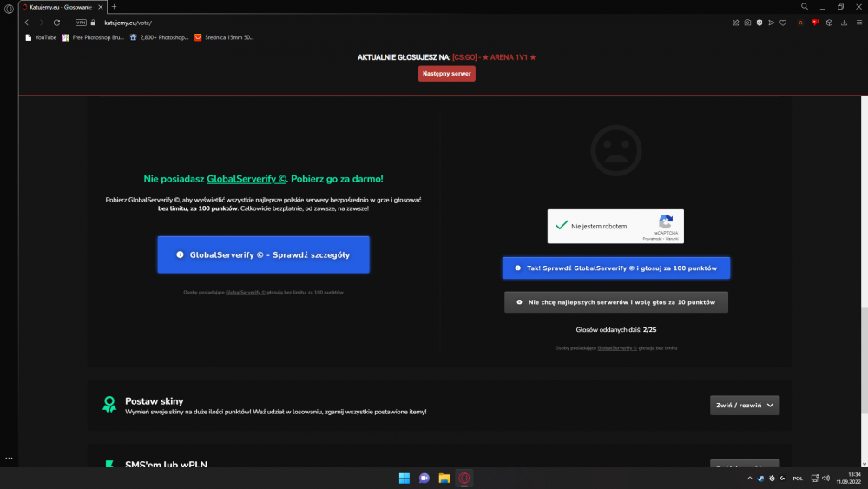Click the Postaw skiny ribbon icon

point(109,404)
